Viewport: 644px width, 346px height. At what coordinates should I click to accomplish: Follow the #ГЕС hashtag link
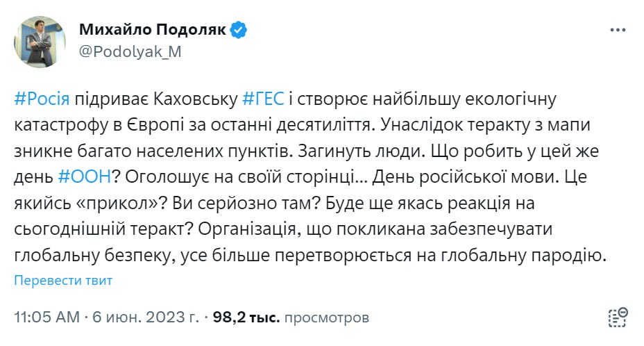[x=263, y=98]
